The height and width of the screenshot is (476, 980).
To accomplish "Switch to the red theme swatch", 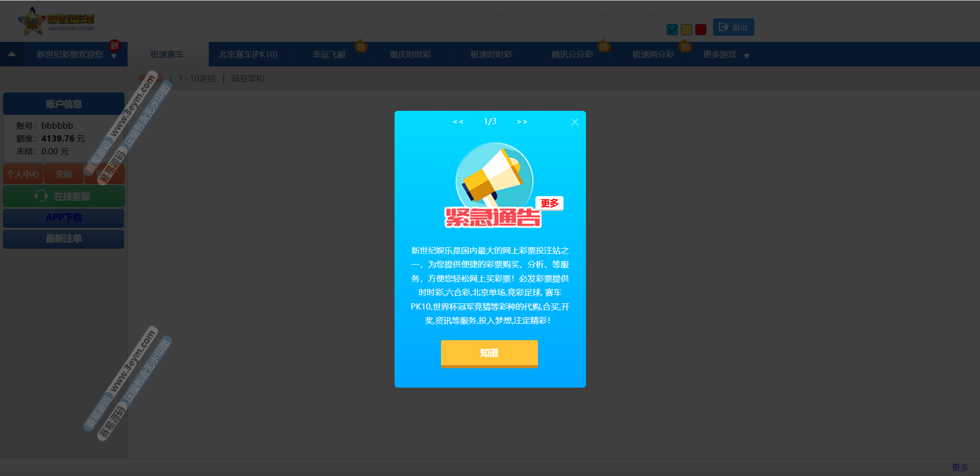I will (701, 30).
